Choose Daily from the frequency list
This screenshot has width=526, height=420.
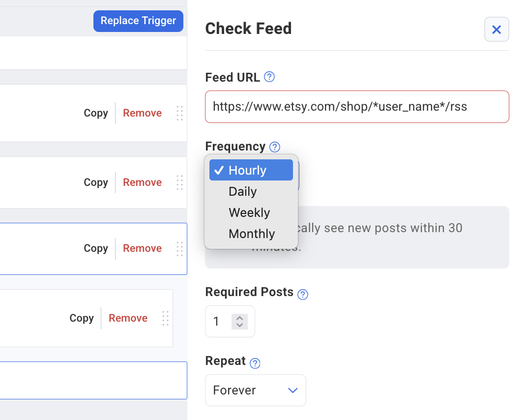point(243,191)
